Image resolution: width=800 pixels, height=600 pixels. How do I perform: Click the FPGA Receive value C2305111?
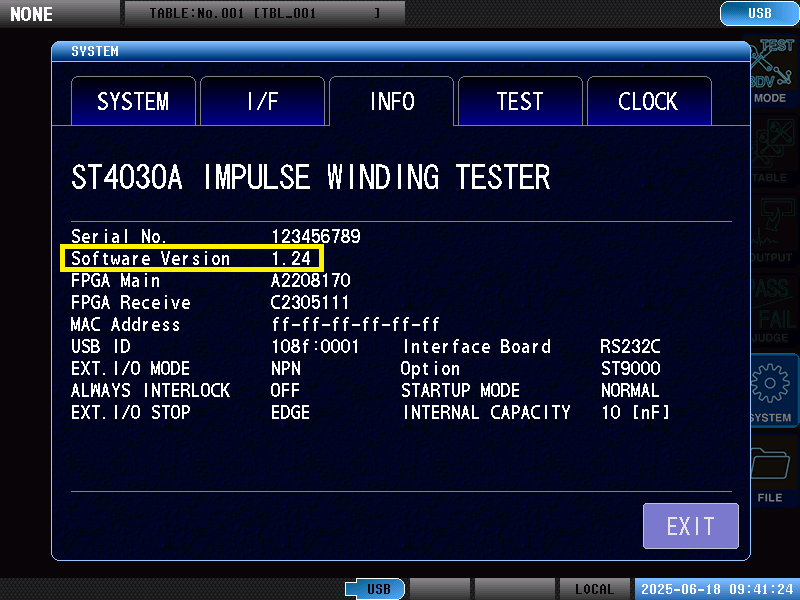[x=309, y=302]
